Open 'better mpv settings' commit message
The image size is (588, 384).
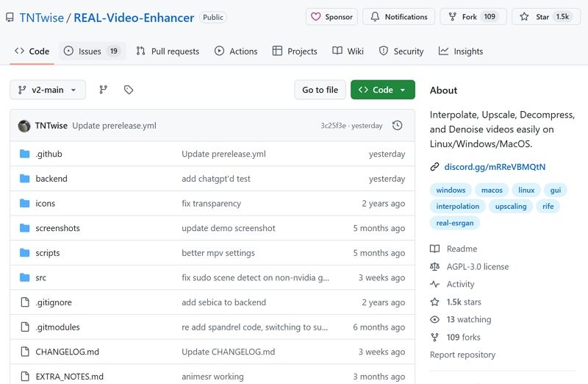218,253
